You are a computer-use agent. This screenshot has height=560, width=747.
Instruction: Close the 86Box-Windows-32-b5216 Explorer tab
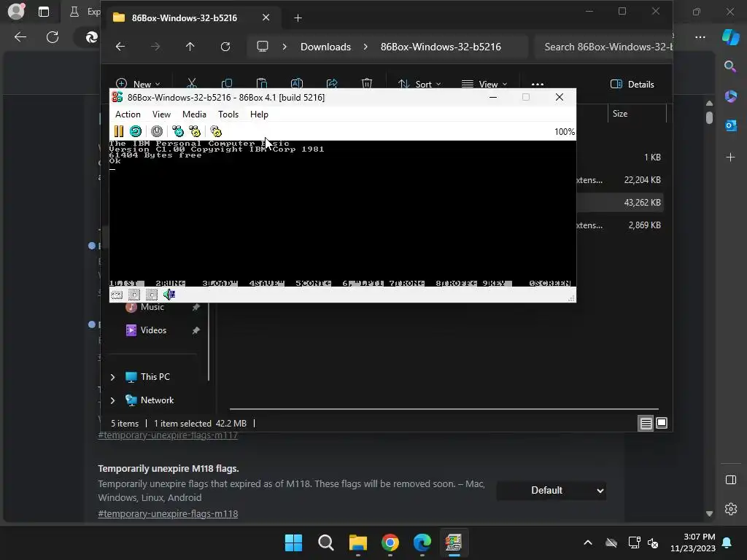[266, 17]
